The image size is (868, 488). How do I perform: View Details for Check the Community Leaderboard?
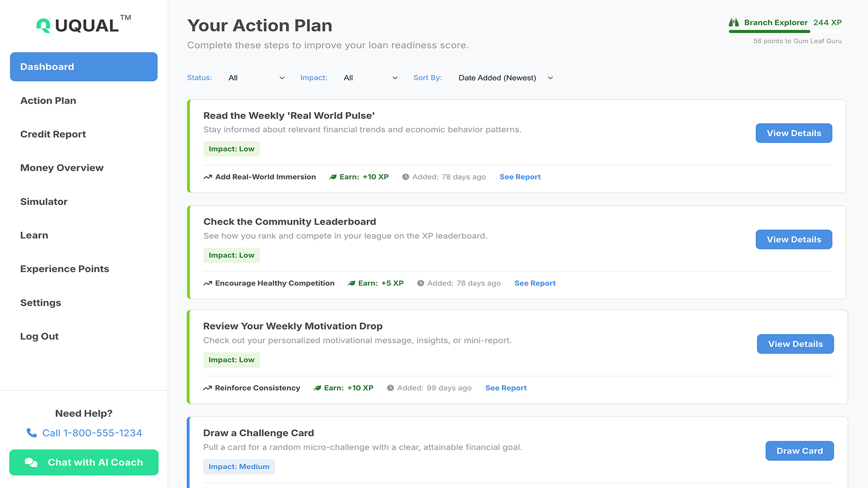(x=794, y=240)
